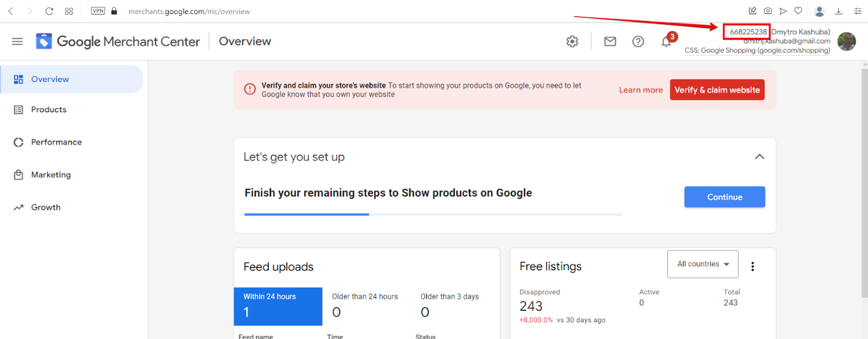Select the Within 24 hours tab
The image size is (868, 339).
(x=278, y=306)
